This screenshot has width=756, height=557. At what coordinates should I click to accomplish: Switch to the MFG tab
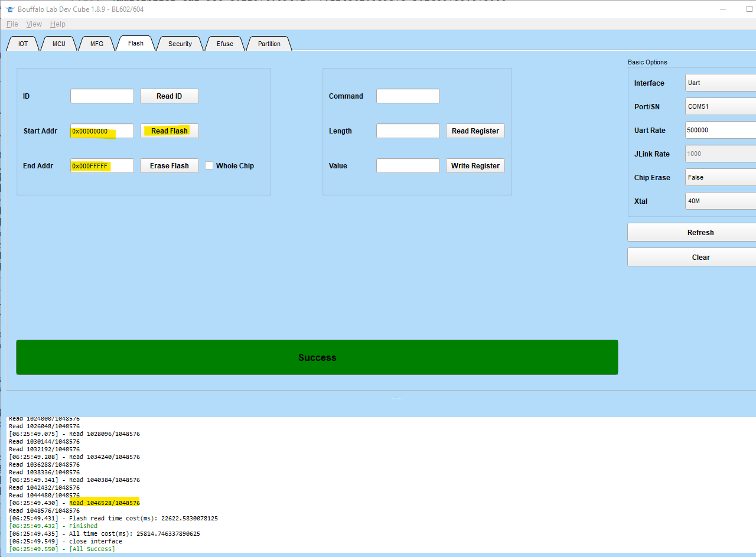pos(97,44)
